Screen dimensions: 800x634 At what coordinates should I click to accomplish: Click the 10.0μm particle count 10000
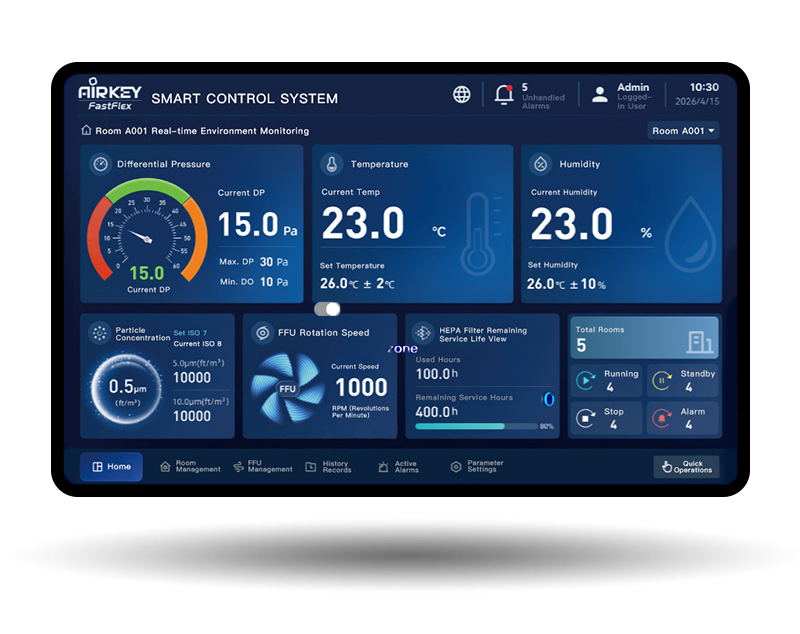pos(192,417)
